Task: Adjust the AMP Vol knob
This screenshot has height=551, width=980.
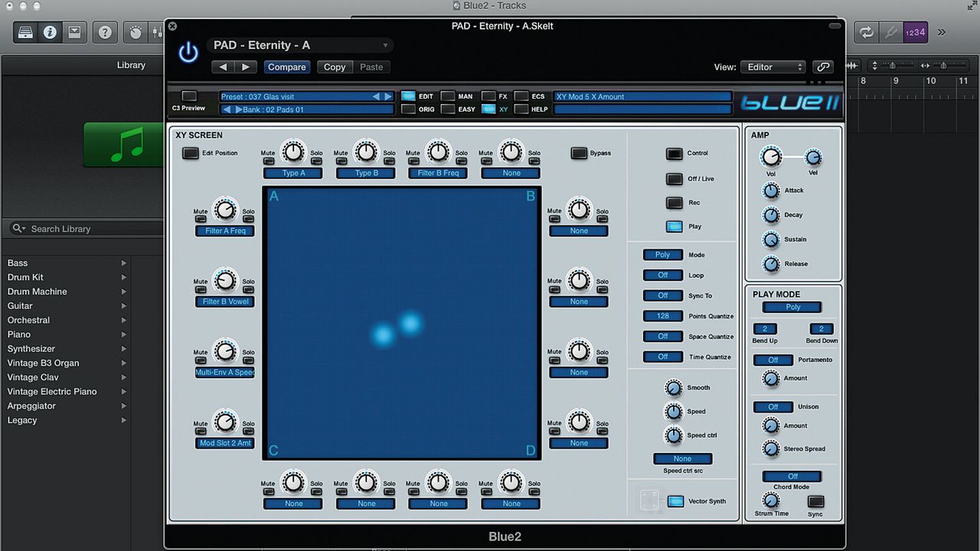Action: coord(771,158)
